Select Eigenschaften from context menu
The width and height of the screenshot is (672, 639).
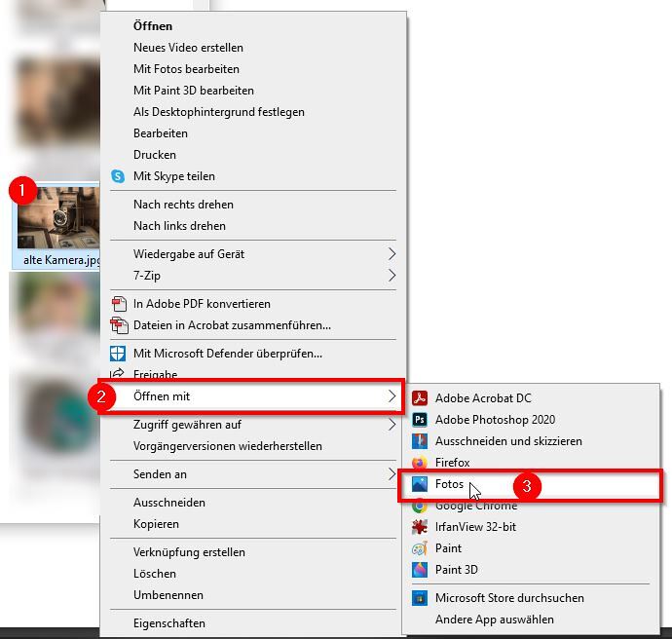(x=169, y=623)
